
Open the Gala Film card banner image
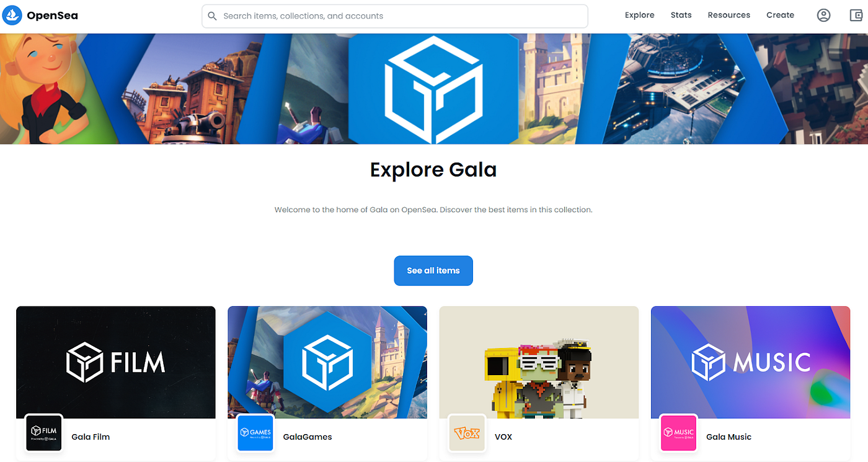point(116,362)
